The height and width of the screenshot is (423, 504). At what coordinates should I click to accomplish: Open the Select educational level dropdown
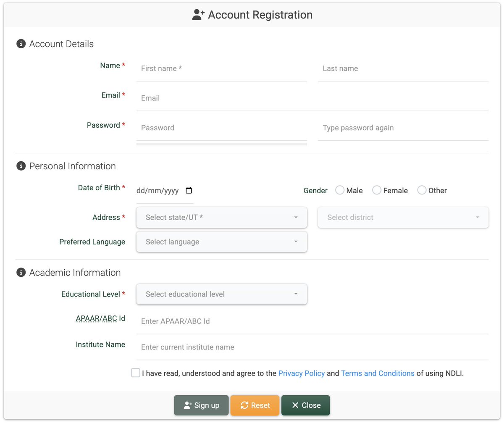222,294
